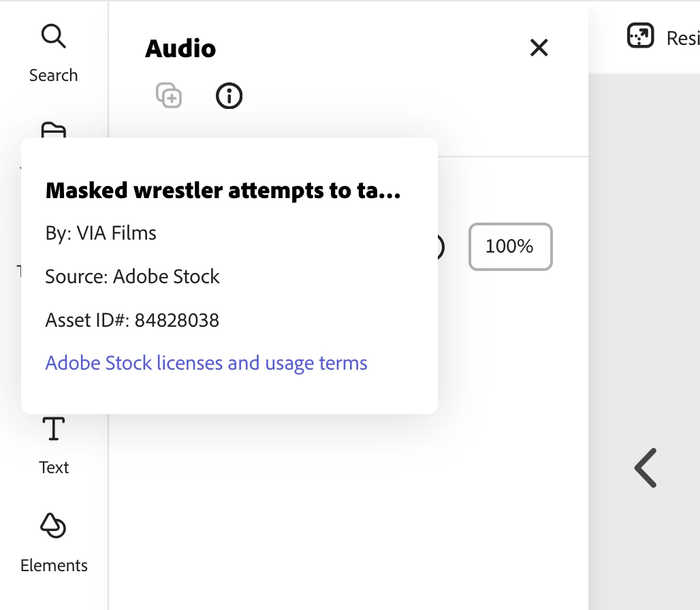700x610 pixels.
Task: Open the Text sidebar tool
Action: point(54,446)
